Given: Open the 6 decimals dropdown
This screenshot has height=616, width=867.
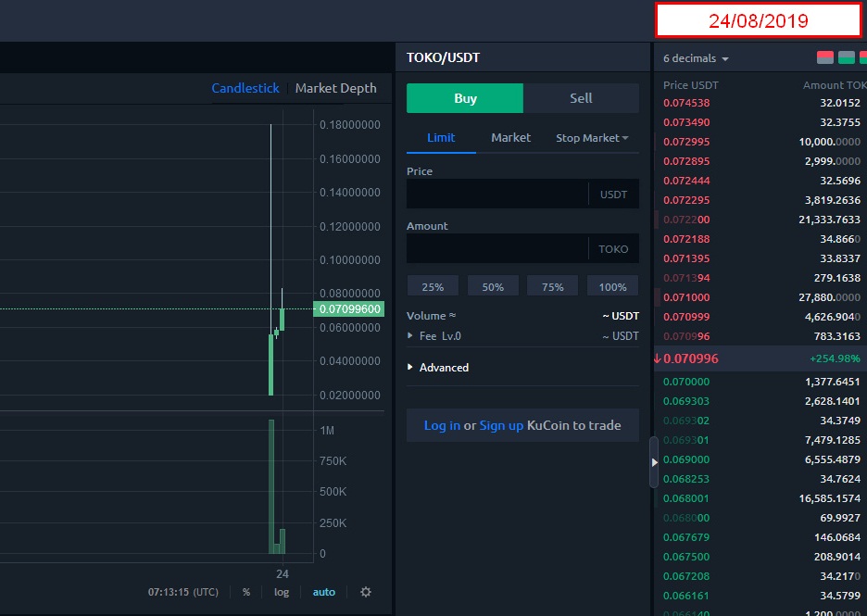Looking at the screenshot, I should (696, 58).
